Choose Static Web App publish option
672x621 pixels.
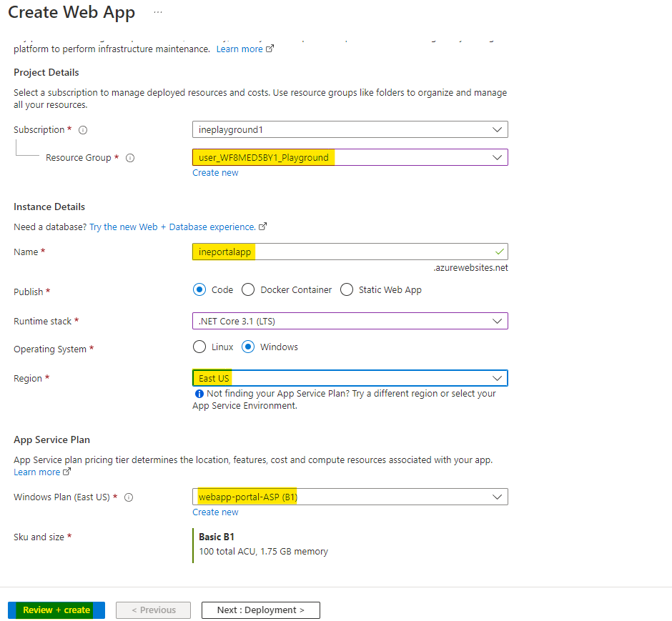[347, 290]
